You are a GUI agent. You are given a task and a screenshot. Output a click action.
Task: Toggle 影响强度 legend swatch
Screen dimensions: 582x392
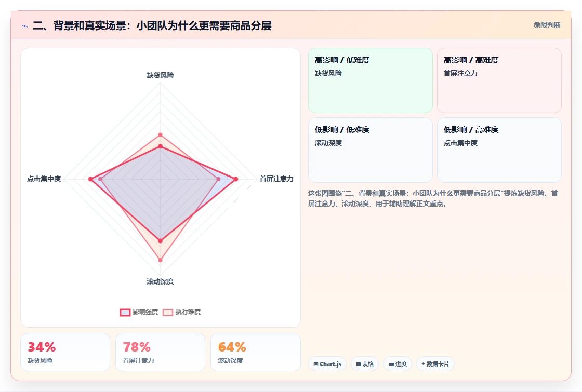125,312
